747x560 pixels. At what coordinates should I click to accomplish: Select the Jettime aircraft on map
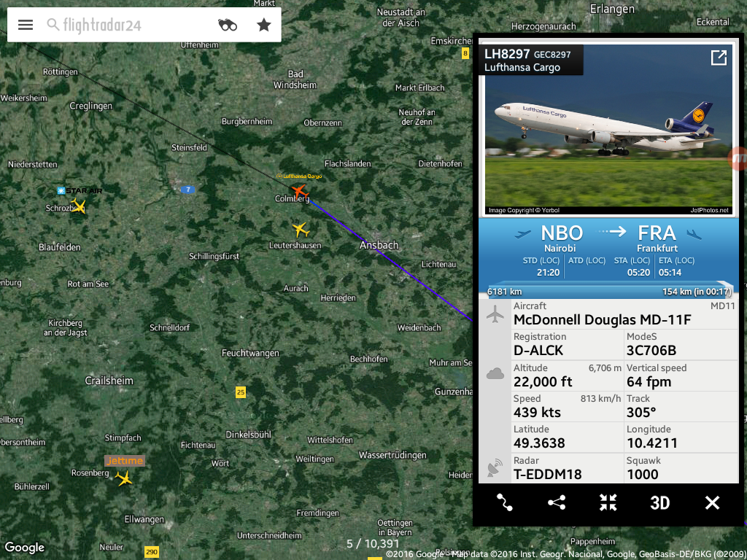point(124,478)
